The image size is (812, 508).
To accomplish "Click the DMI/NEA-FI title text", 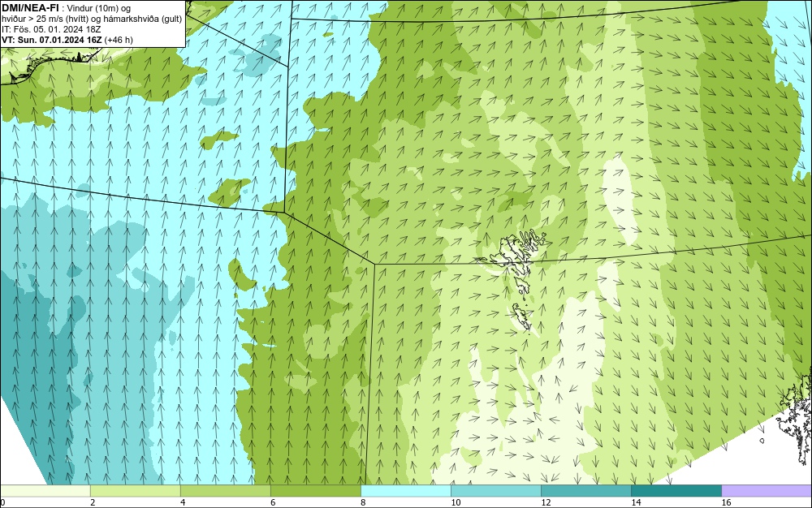I will tap(30, 7).
